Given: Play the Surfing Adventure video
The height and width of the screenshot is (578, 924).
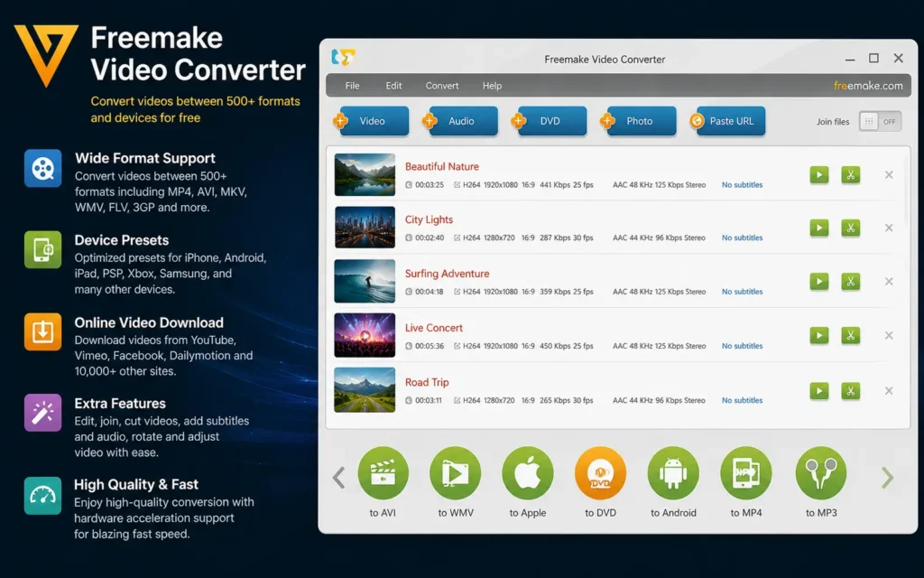Looking at the screenshot, I should 819,282.
